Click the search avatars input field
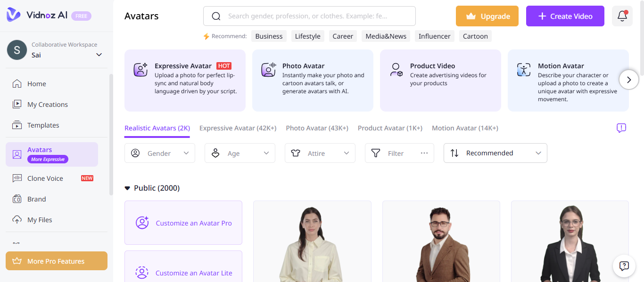This screenshot has height=282, width=644. 309,16
